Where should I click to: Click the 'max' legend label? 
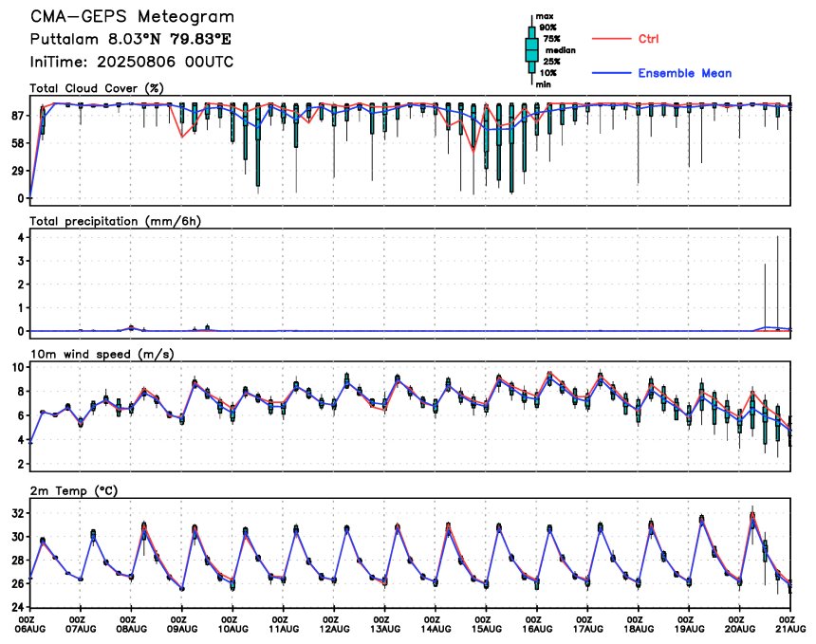(545, 17)
